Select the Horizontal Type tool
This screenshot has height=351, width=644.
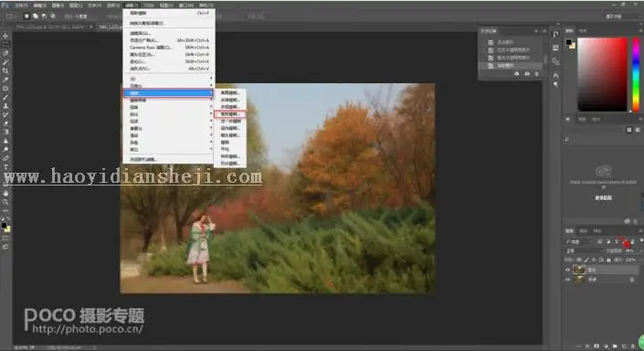click(x=5, y=167)
